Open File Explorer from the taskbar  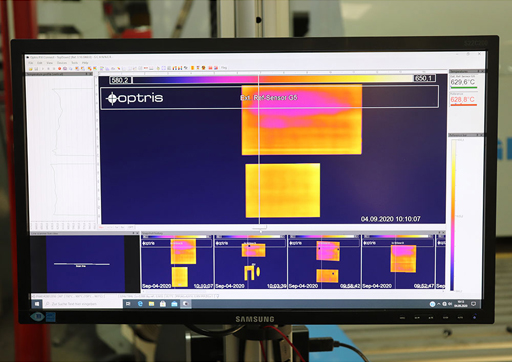coord(151,304)
